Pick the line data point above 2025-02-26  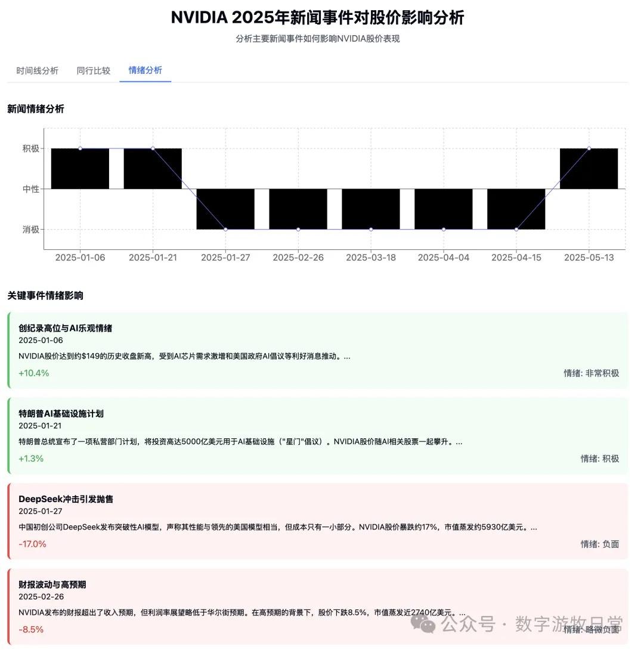click(298, 229)
